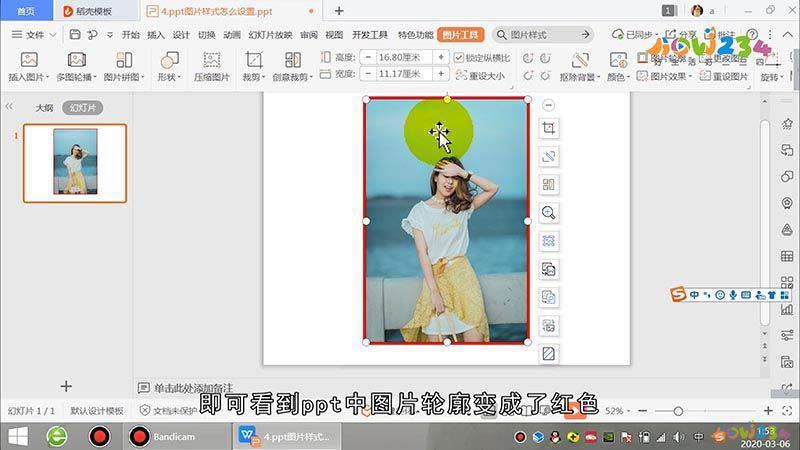Viewport: 800px width, 450px height.
Task: Click the zoom in plus button
Action: tap(768, 410)
